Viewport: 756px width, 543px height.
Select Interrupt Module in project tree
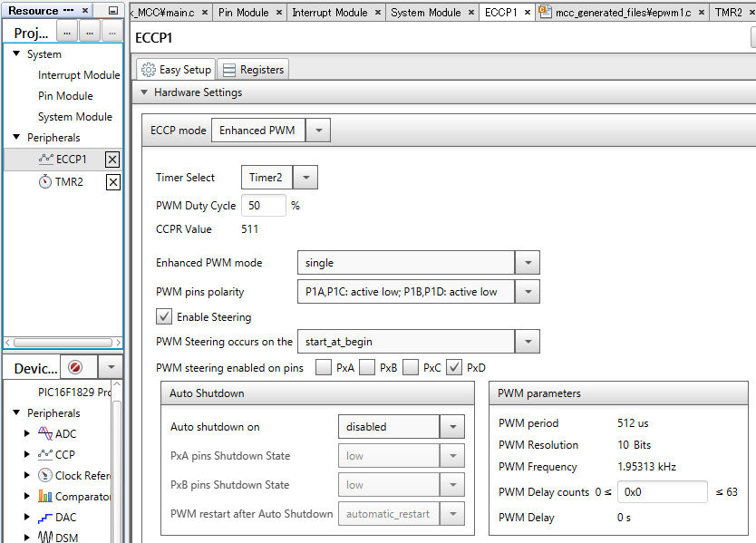tap(79, 75)
